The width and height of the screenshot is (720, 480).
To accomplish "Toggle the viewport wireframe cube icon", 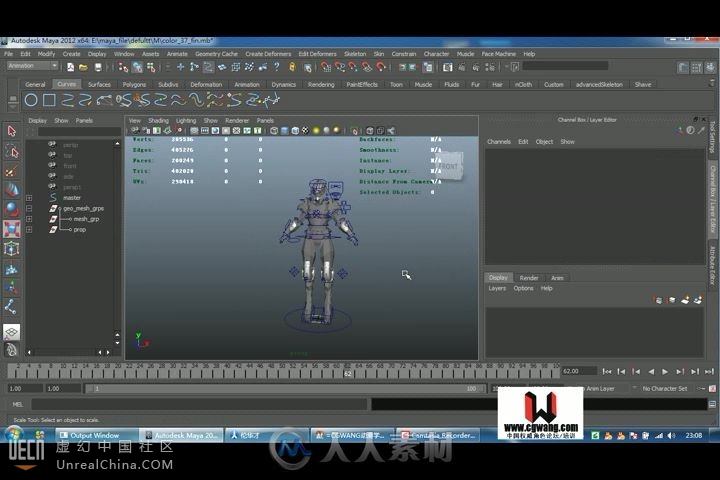I will point(274,131).
